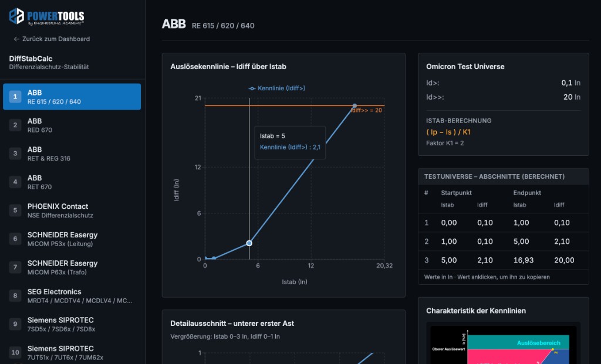Copy row 3 Startpunkt Idiff value 2,10
Image resolution: width=601 pixels, height=364 pixels.
[485, 260]
